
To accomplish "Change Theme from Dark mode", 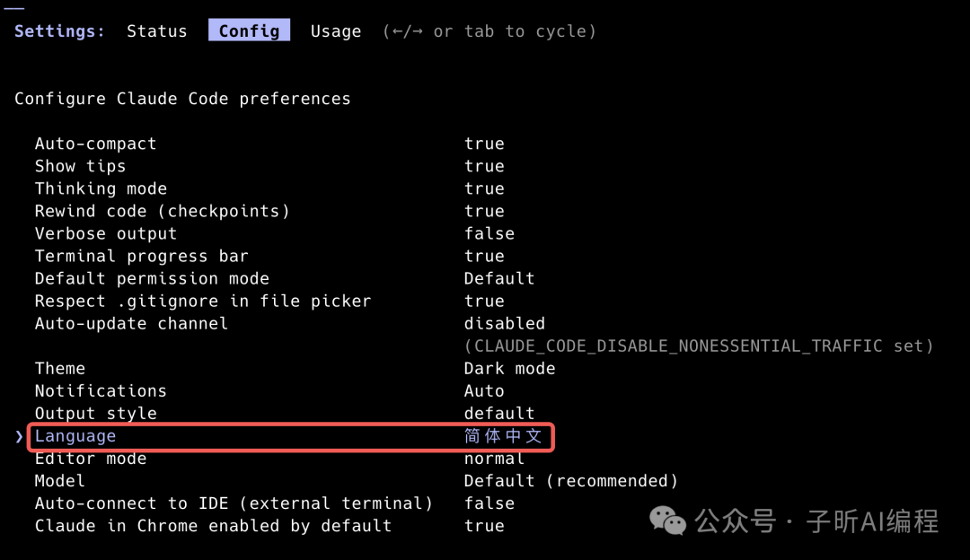I will point(509,368).
